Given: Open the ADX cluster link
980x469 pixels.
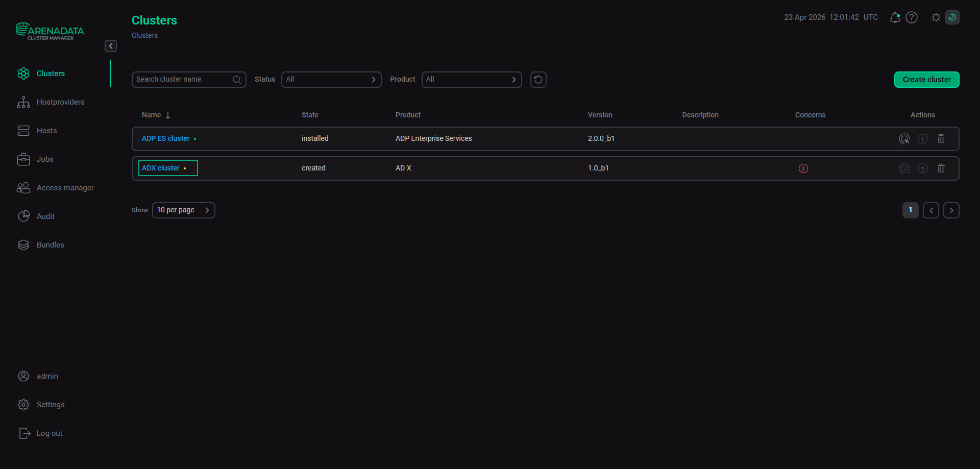Looking at the screenshot, I should pos(161,168).
